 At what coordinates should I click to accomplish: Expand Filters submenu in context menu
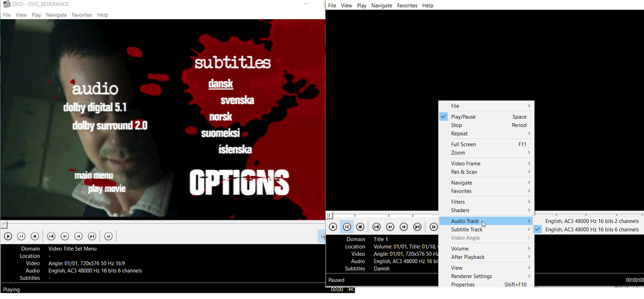486,202
